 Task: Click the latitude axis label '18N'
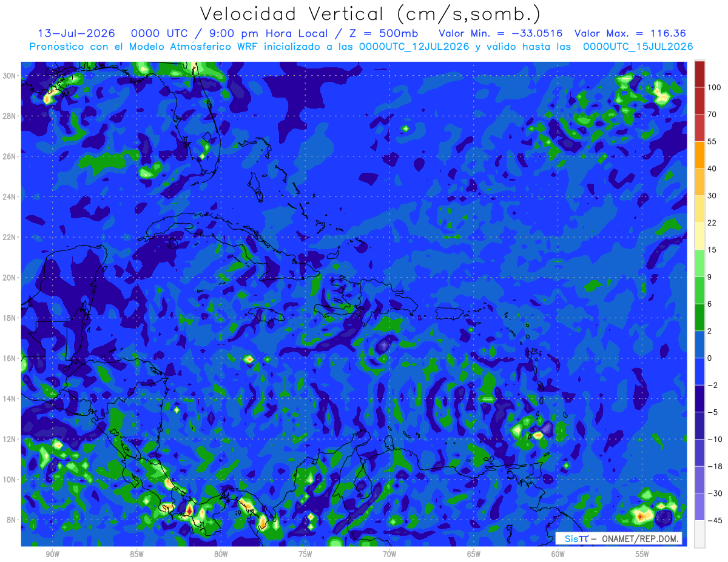click(10, 318)
